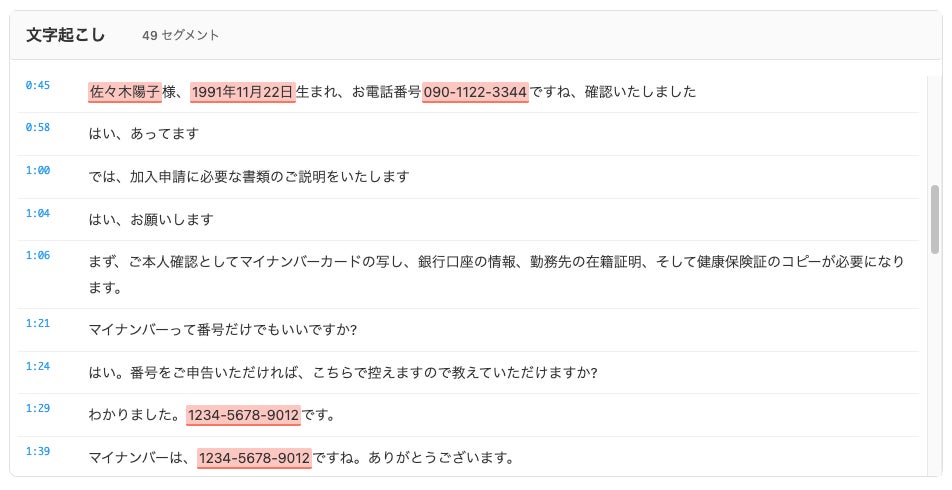This screenshot has width=952, height=490.
Task: Click the transcript panel's vertical scrollbar thumb
Action: 935,218
